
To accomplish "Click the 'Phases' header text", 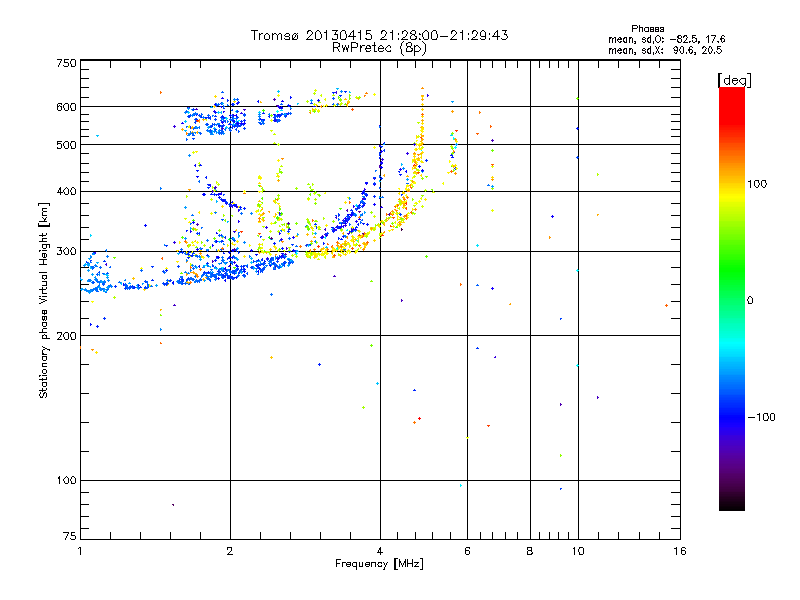I will [647, 29].
